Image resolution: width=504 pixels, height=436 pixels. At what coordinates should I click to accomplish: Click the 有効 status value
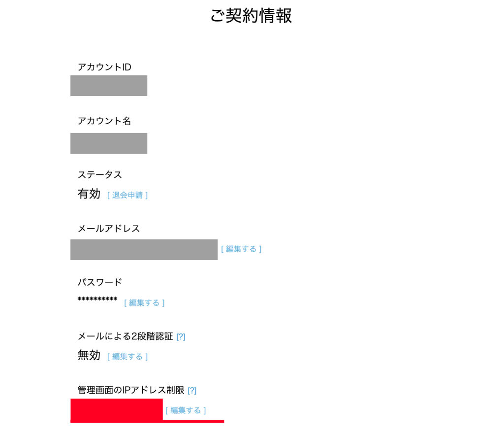click(89, 194)
